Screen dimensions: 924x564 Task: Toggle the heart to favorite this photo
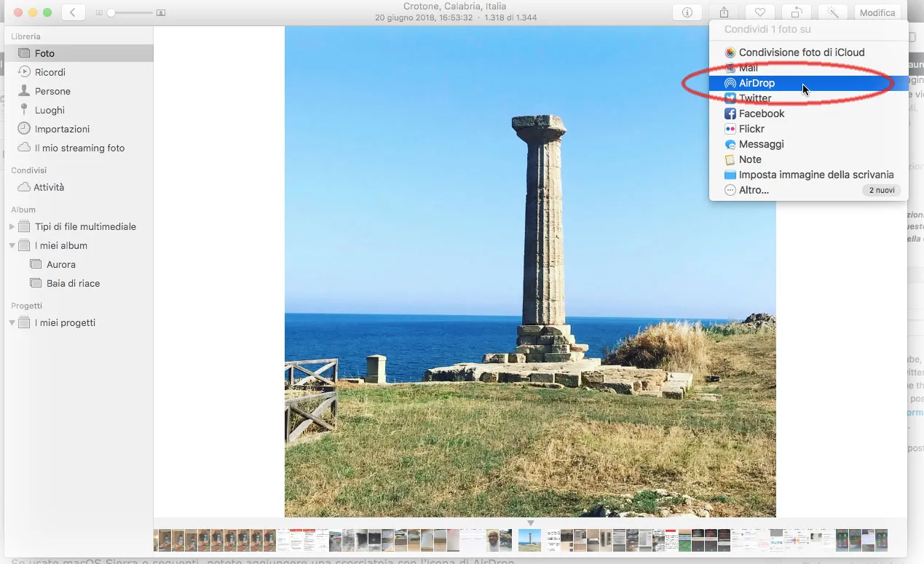(x=759, y=12)
